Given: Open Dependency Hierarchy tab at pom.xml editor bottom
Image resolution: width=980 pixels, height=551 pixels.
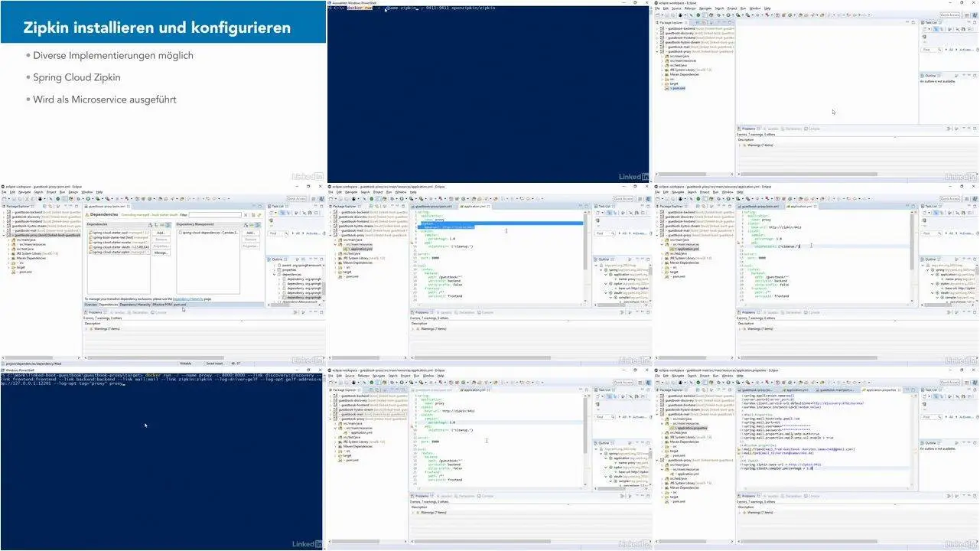Looking at the screenshot, I should click(x=135, y=305).
